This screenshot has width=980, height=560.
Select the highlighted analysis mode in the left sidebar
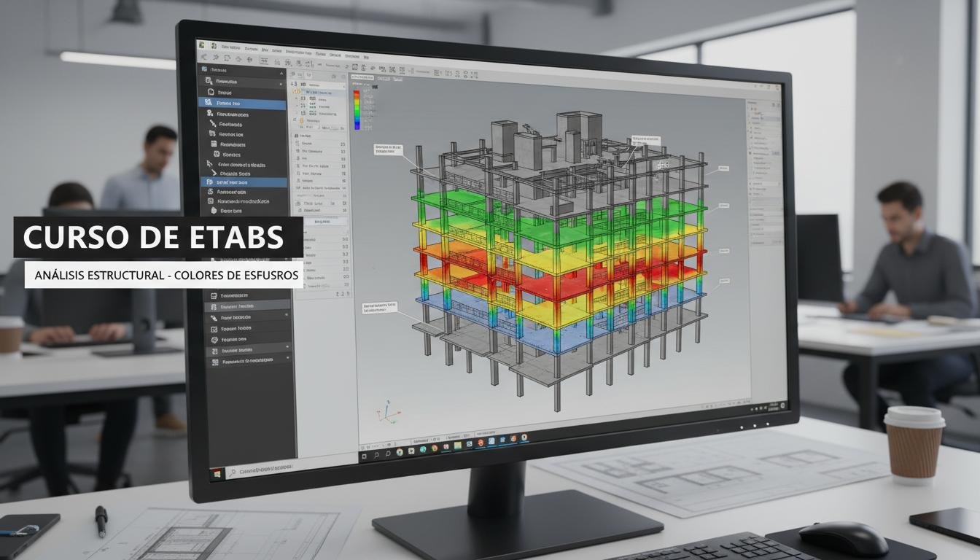click(x=241, y=104)
